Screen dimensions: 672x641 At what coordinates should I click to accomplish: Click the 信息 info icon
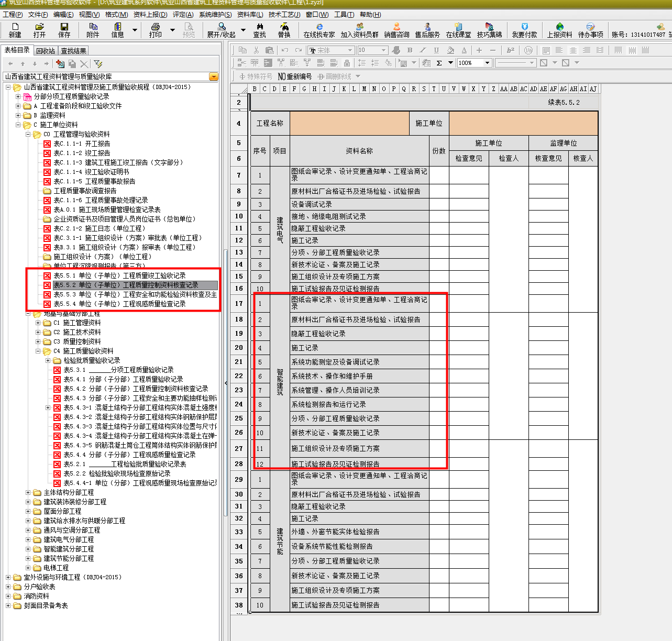coord(117,30)
